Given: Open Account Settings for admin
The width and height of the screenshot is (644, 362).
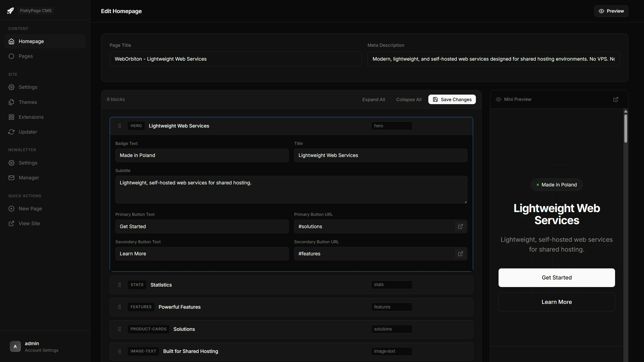Looking at the screenshot, I should [42, 350].
